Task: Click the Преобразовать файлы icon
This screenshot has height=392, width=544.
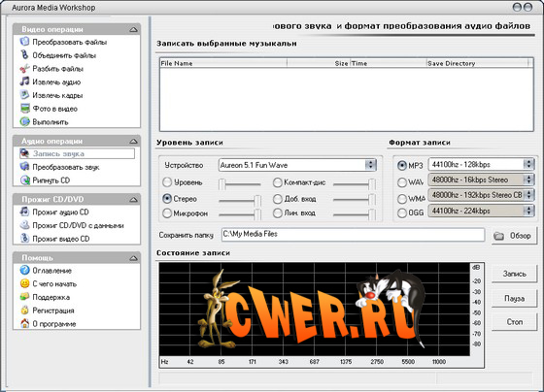Action: [24, 42]
